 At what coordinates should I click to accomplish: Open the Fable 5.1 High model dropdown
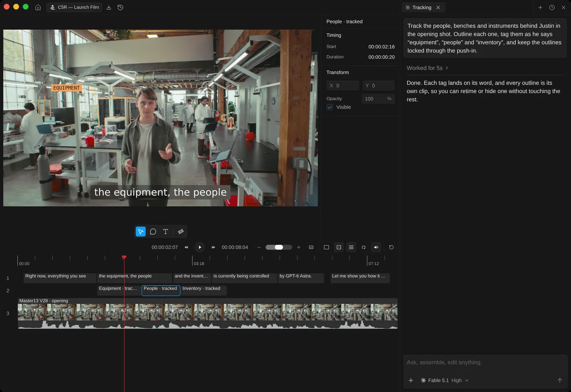point(445,380)
